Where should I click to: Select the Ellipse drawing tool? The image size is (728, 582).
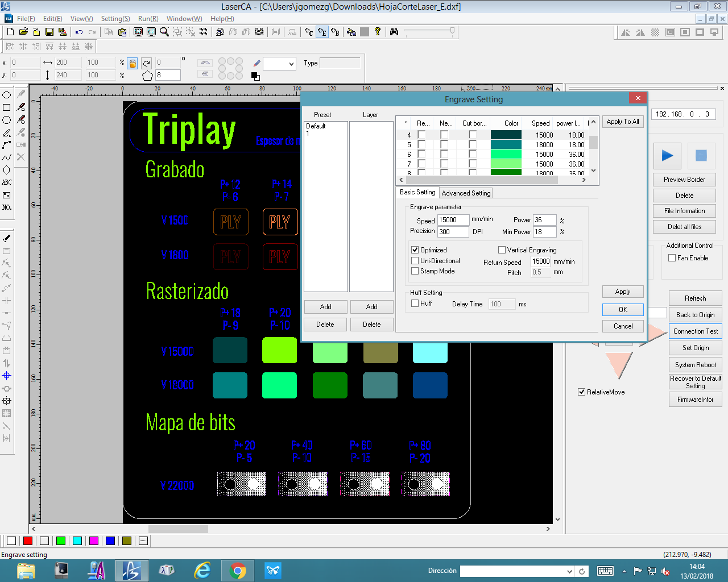click(x=7, y=95)
